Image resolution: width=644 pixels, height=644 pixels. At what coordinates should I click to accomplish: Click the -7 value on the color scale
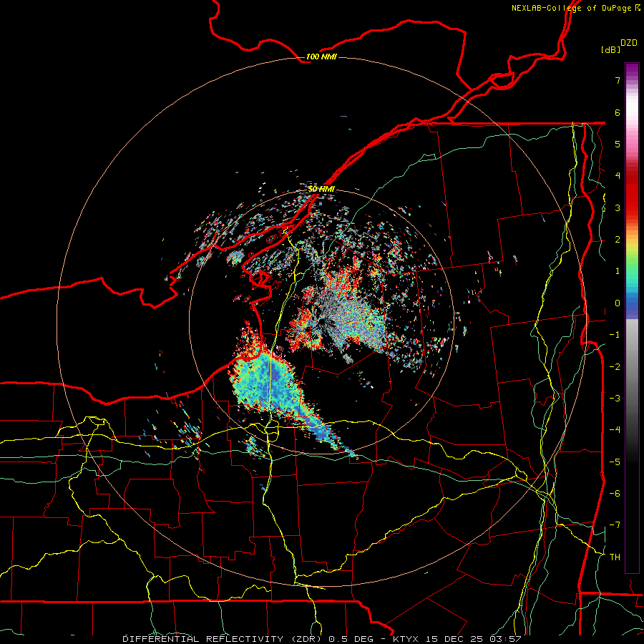tap(615, 525)
